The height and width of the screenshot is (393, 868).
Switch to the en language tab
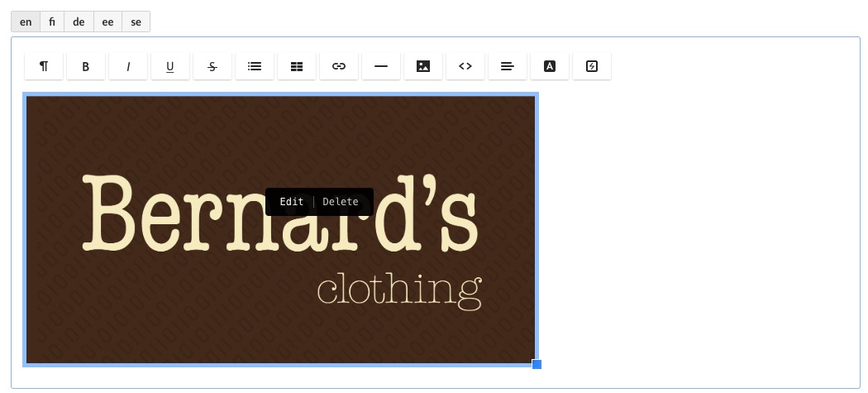click(x=26, y=22)
